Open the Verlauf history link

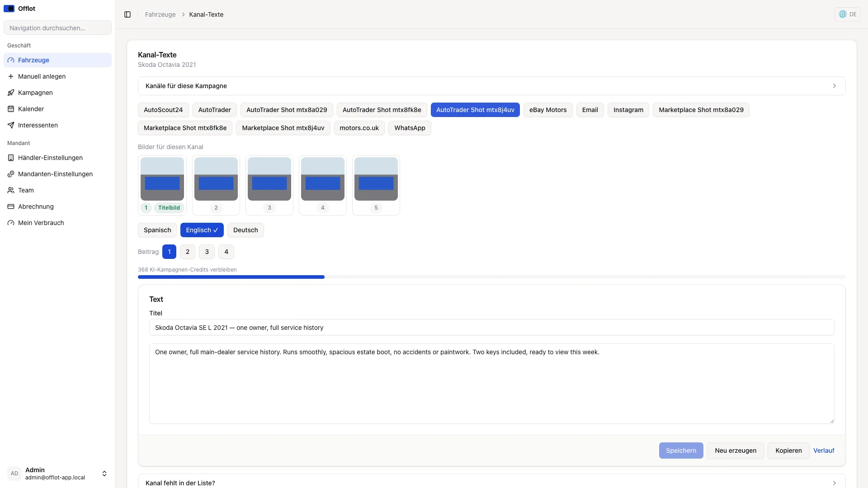824,450
